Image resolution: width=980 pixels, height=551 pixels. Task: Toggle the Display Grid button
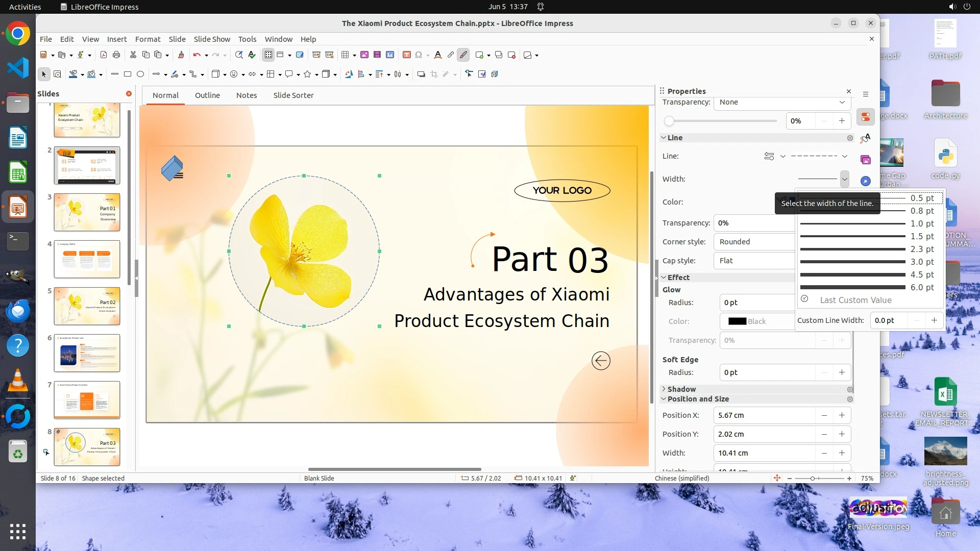click(268, 55)
